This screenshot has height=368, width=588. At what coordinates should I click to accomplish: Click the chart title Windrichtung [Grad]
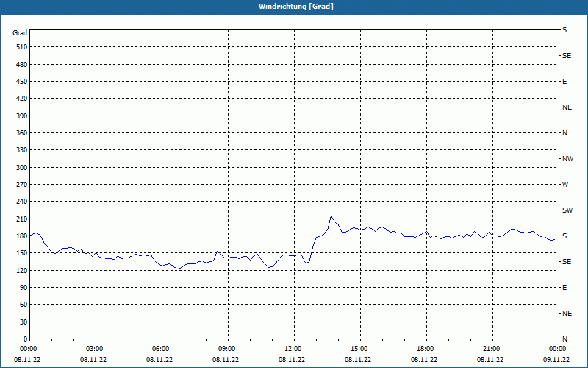pyautogui.click(x=296, y=7)
